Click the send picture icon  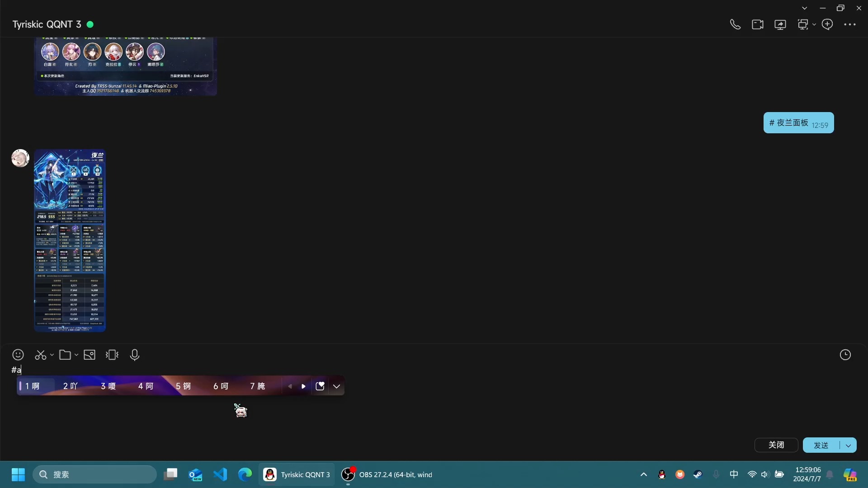(90, 355)
